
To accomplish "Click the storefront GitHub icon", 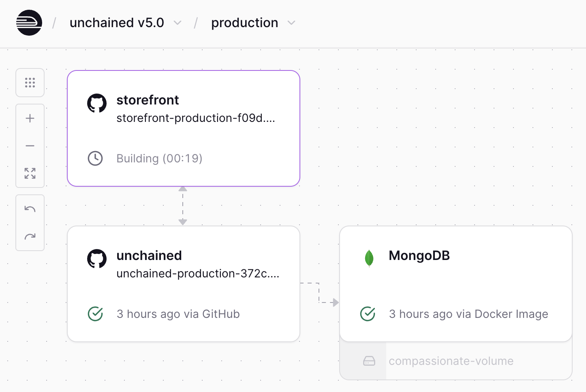I will coord(97,103).
